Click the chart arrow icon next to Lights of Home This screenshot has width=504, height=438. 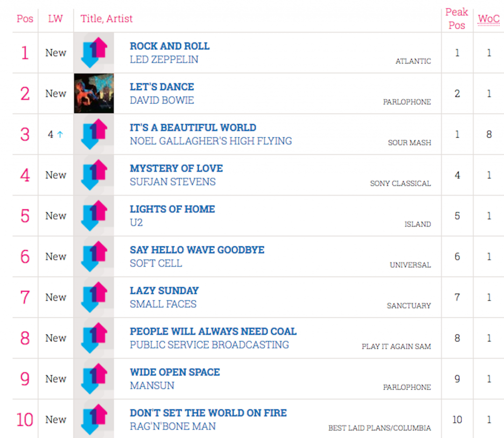pos(94,216)
